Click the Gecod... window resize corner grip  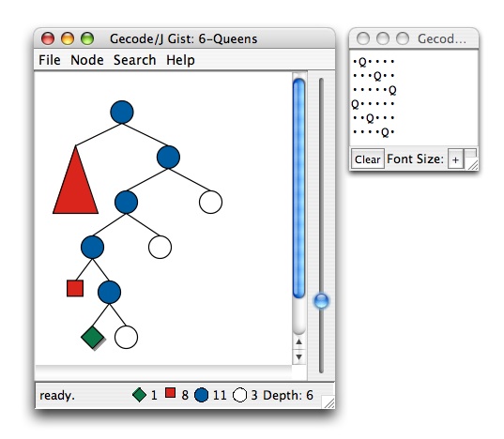(x=473, y=164)
